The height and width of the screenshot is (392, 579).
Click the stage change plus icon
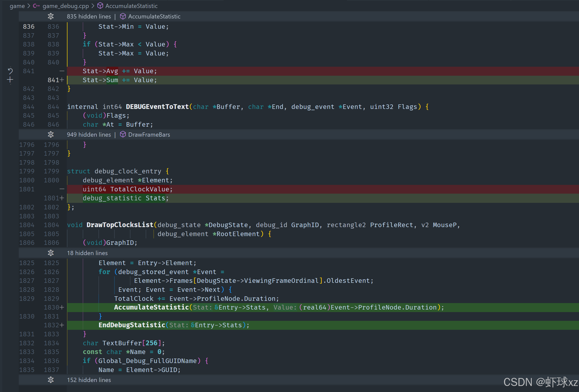(x=10, y=80)
